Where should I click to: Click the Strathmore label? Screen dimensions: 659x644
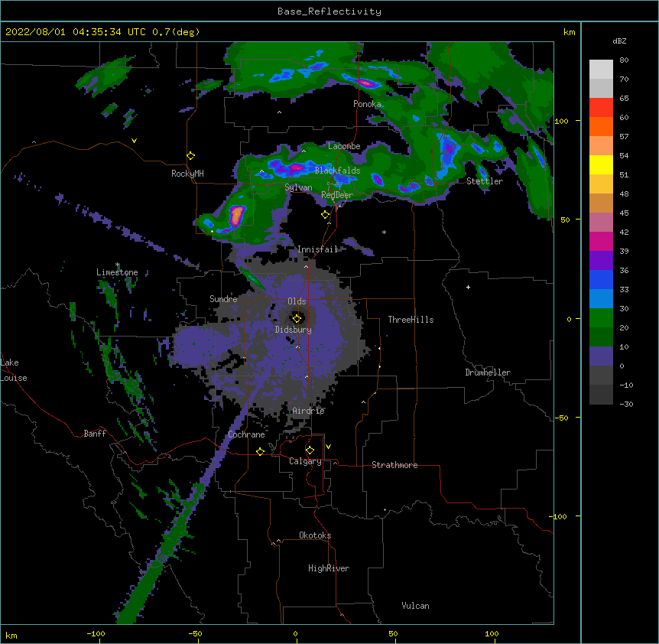[394, 465]
